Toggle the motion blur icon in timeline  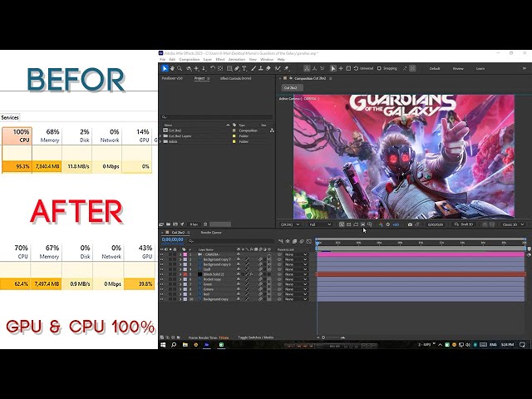click(302, 241)
